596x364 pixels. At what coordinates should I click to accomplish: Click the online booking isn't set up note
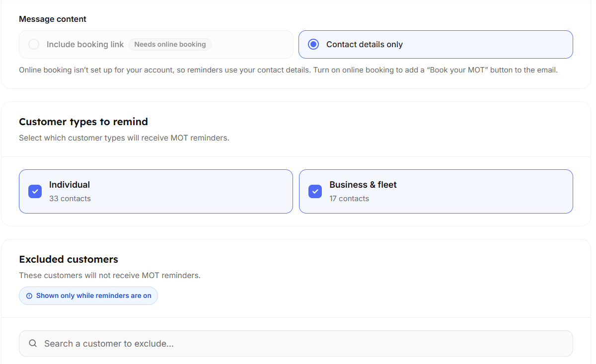[x=289, y=70]
